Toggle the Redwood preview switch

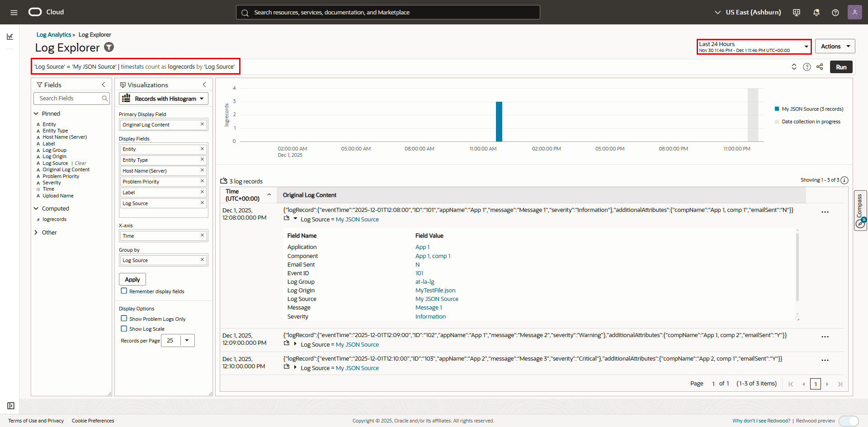click(x=848, y=421)
